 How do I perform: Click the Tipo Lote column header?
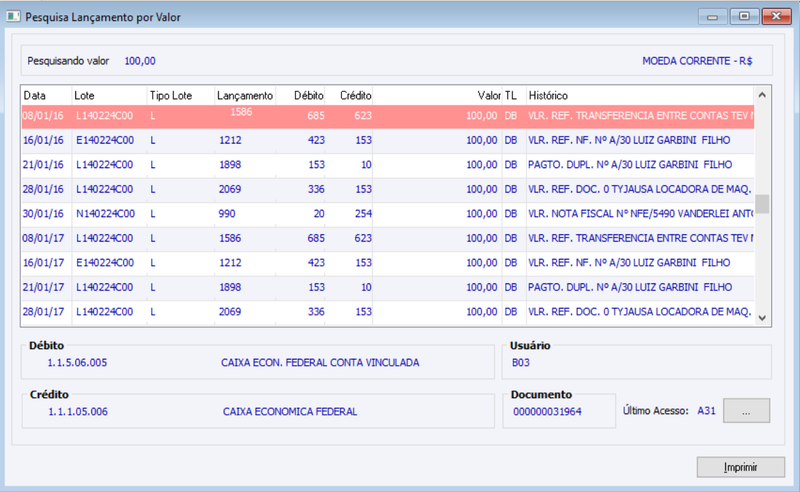181,95
